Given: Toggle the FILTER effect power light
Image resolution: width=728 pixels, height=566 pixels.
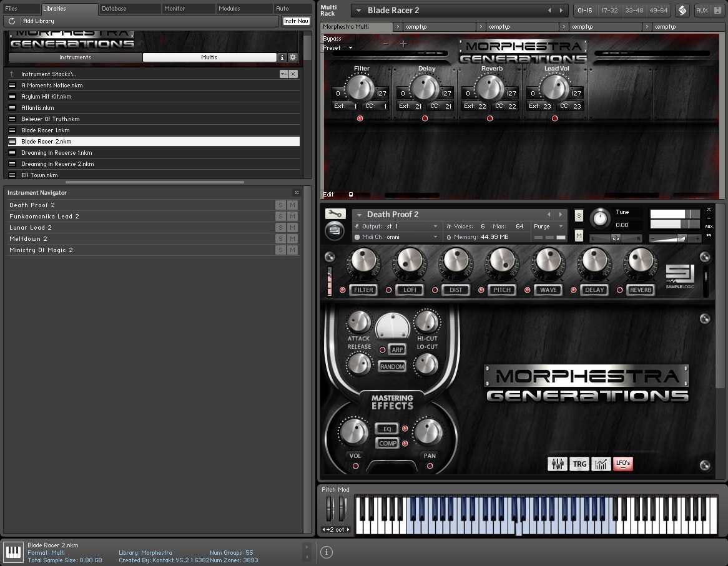Looking at the screenshot, I should [x=343, y=290].
